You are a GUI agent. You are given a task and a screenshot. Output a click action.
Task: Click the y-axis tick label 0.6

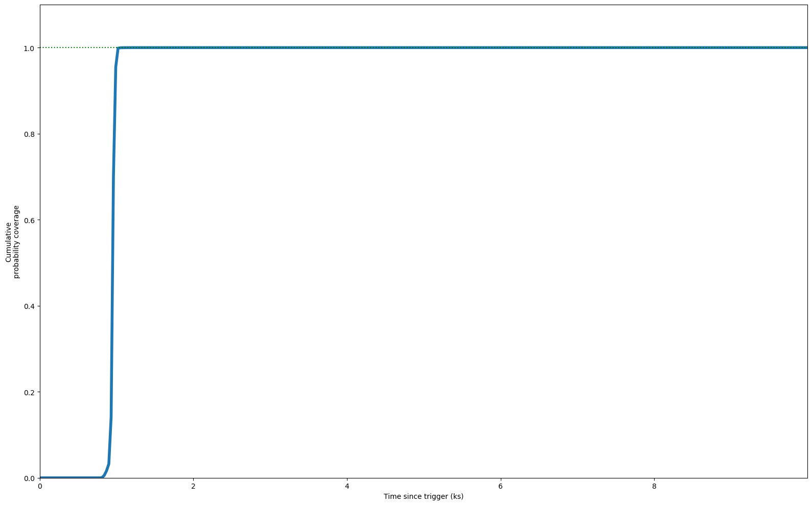pos(30,220)
